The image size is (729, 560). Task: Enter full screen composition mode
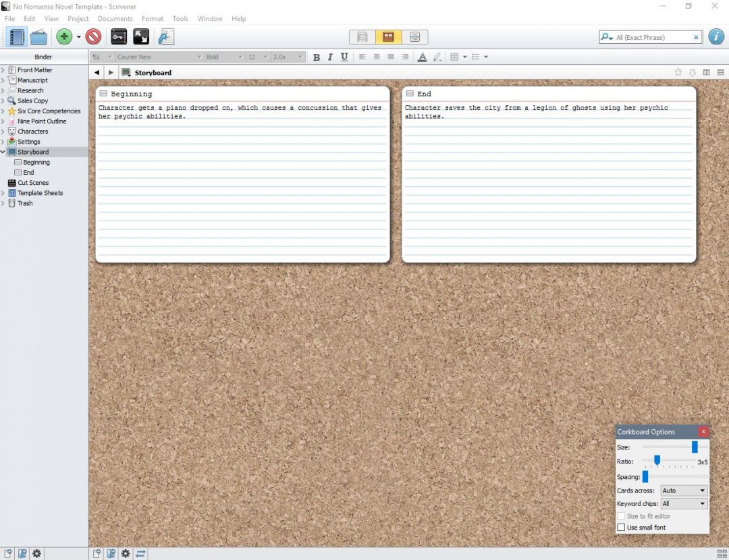(x=141, y=36)
